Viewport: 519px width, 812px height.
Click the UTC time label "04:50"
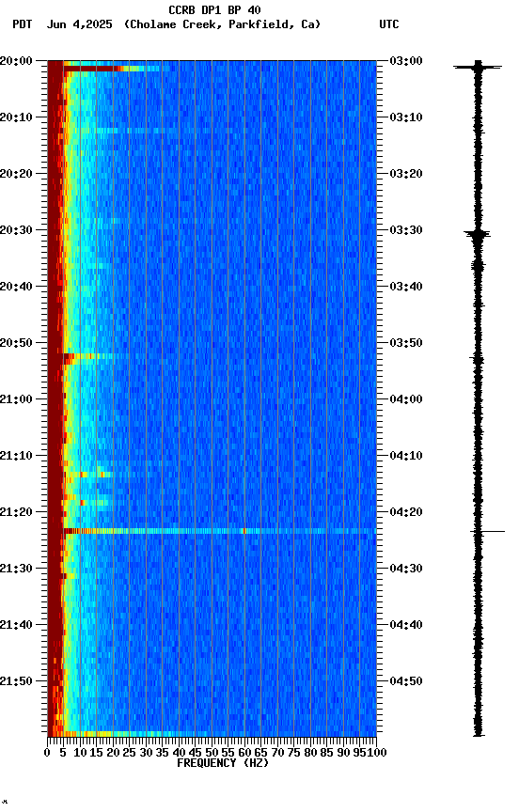pos(406,682)
